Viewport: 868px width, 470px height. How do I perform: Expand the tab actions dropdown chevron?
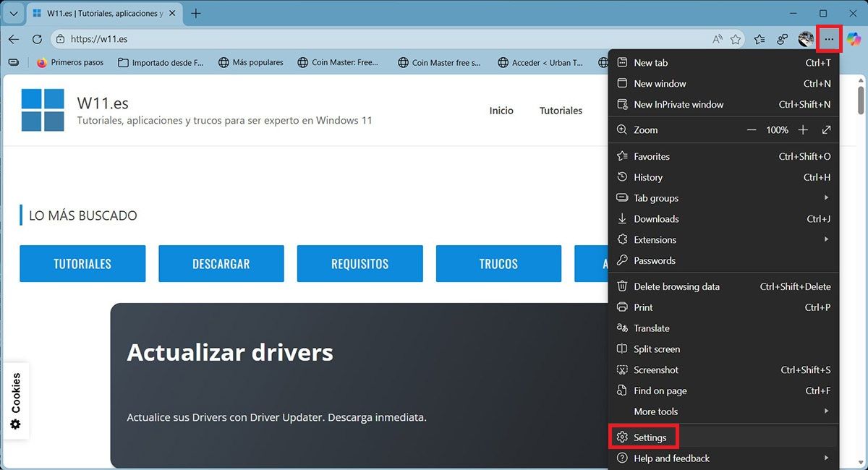point(13,14)
